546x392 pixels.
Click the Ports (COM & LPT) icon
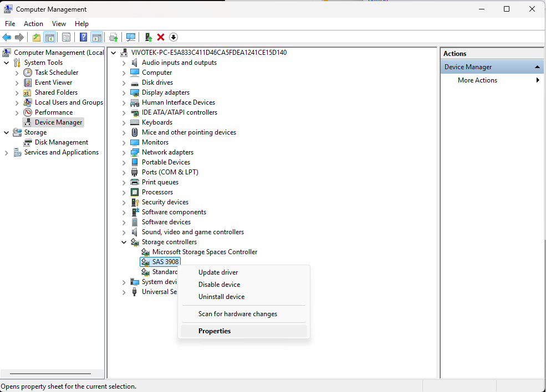pyautogui.click(x=134, y=172)
